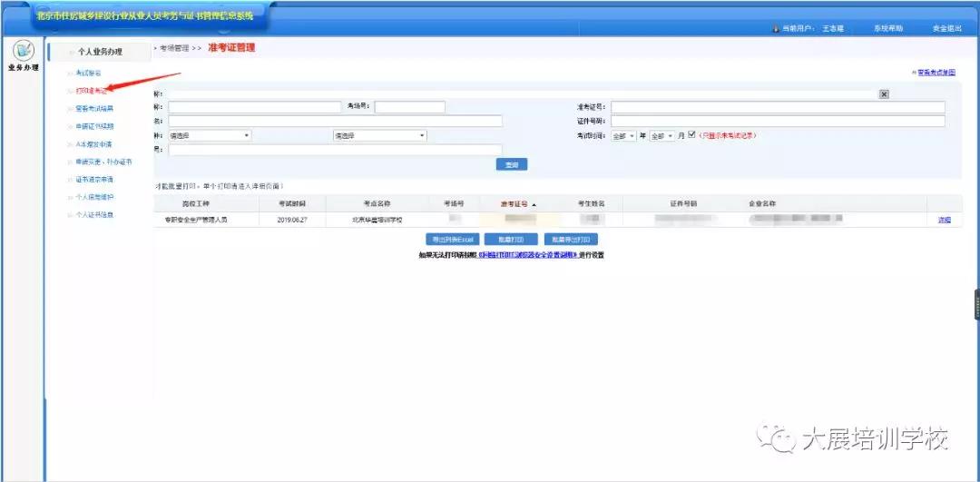980x482 pixels.
Task: Click 安全退出 in the top bar
Action: (x=946, y=28)
